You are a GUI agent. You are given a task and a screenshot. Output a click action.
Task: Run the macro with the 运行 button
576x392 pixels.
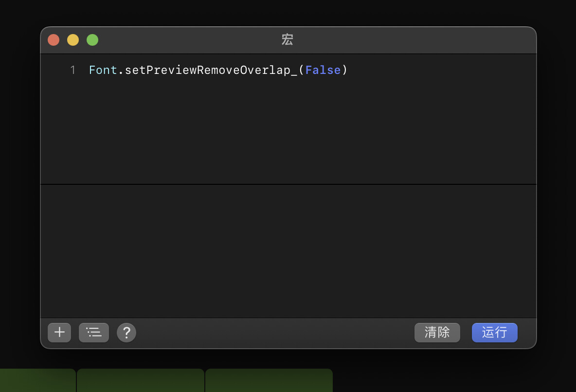494,333
